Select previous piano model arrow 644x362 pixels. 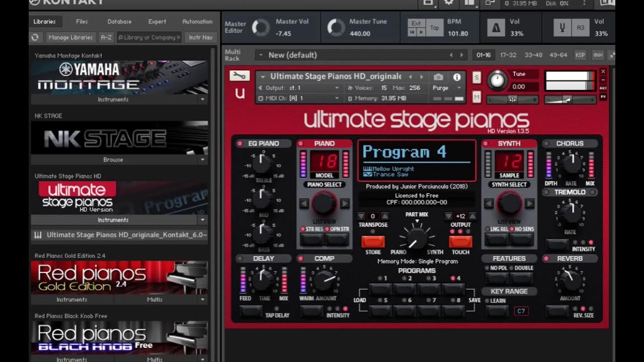point(304,204)
